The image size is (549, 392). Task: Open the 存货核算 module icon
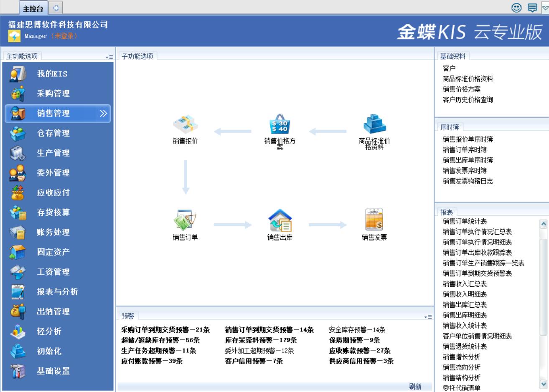(18, 212)
